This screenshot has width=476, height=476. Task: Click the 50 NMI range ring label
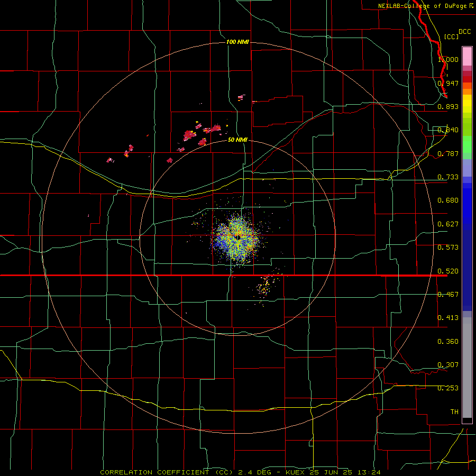(237, 140)
